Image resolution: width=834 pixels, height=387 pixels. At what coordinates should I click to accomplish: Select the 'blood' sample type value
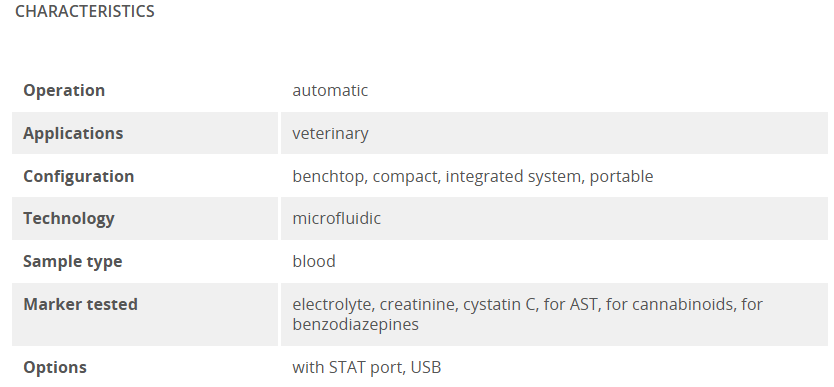(314, 262)
